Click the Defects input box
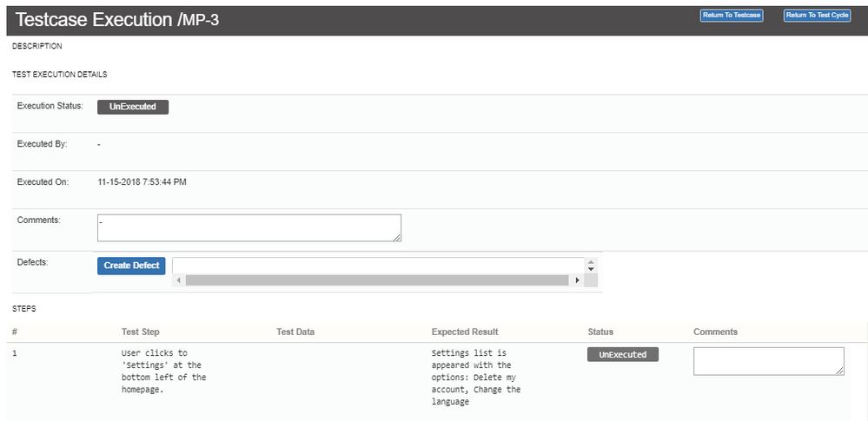 tap(379, 266)
